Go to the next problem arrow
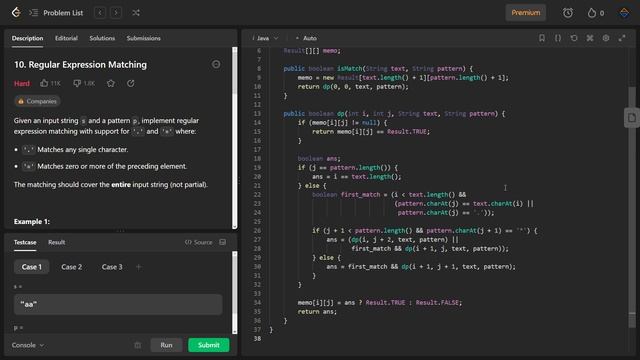Screen dimensions: 640x360 point(116,13)
